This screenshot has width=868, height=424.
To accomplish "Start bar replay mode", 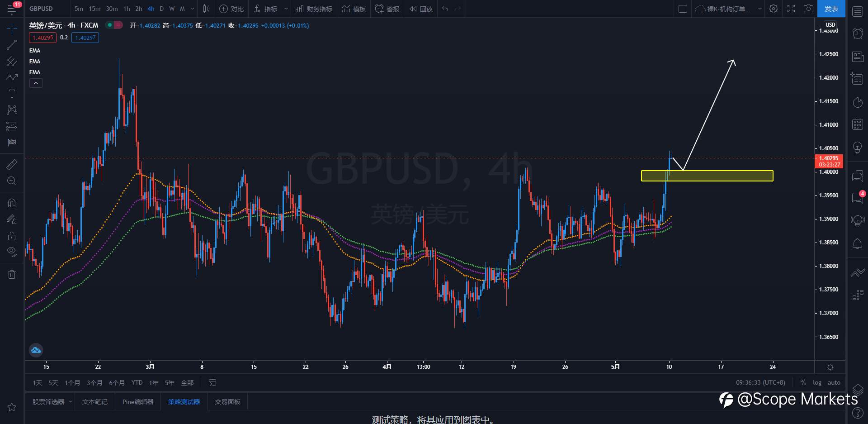I will coord(421,9).
